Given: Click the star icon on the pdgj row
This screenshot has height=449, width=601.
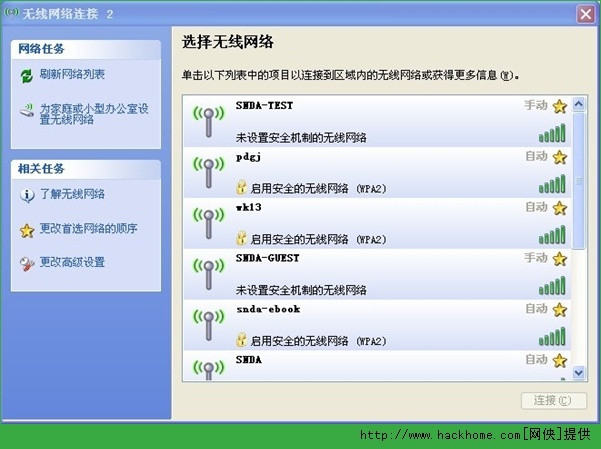Looking at the screenshot, I should pyautogui.click(x=559, y=157).
